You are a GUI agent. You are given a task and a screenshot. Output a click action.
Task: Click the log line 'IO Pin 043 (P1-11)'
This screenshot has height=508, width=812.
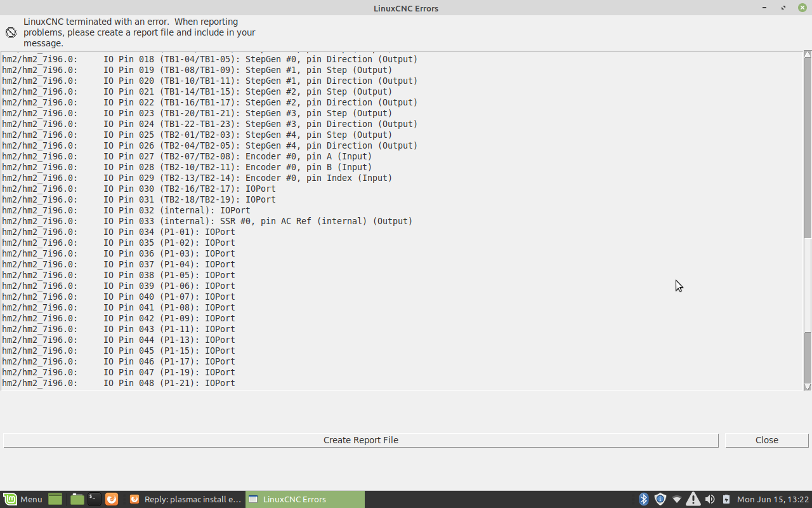119,329
